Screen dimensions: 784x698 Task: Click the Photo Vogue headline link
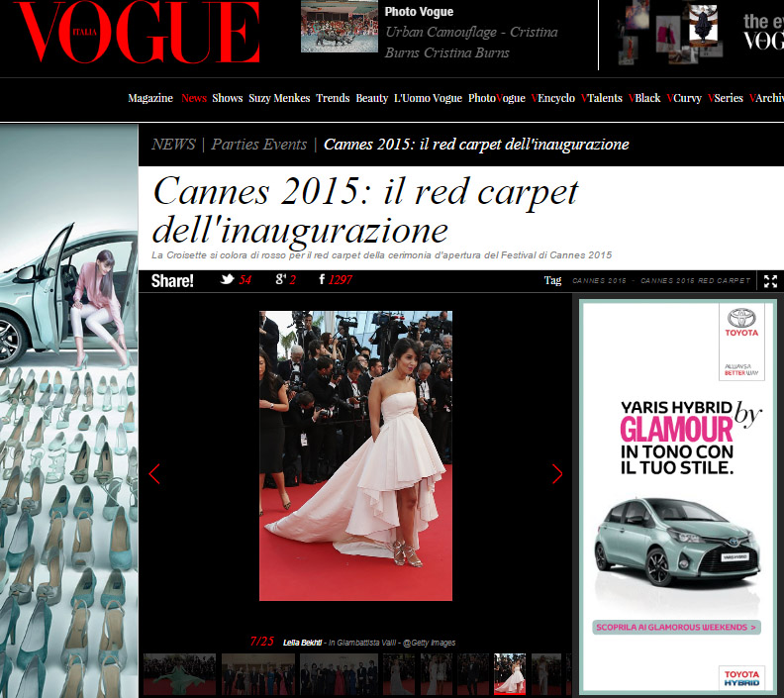[x=419, y=12]
